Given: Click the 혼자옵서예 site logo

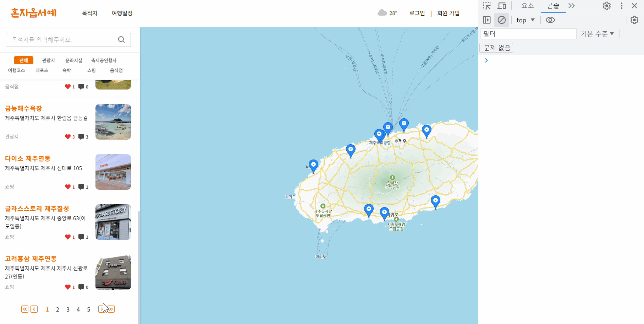Looking at the screenshot, I should coord(33,13).
